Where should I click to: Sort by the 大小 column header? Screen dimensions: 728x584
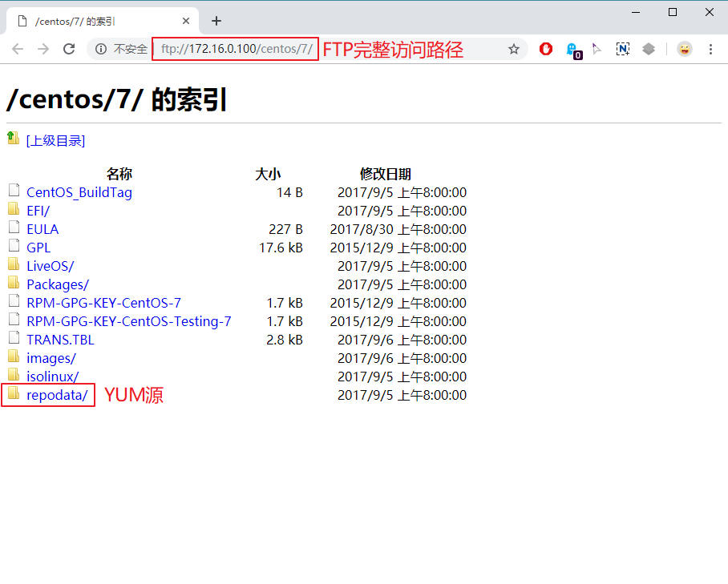268,174
